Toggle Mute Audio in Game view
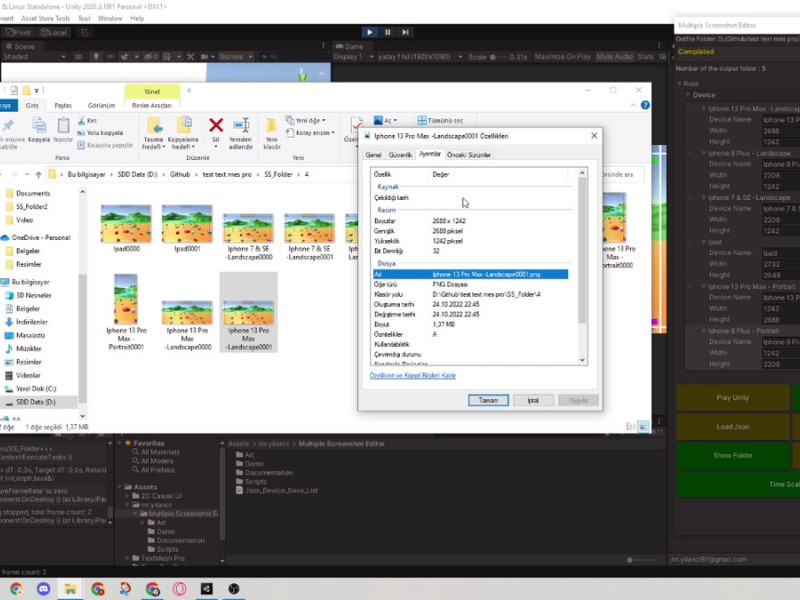 614,57
